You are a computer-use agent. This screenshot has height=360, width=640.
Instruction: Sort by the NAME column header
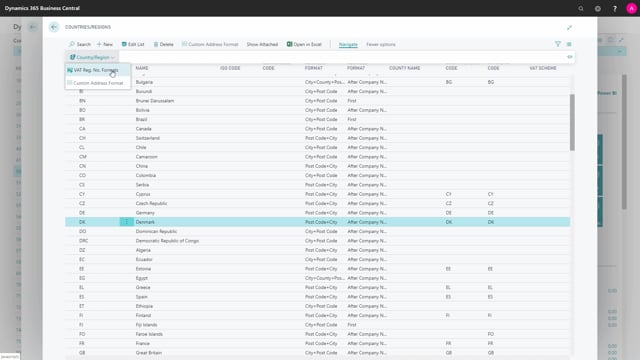pos(142,68)
